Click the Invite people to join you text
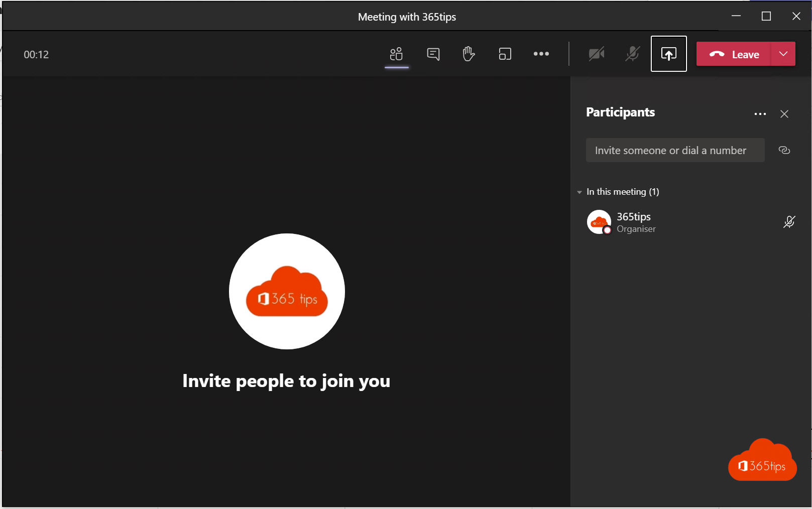812x509 pixels. coord(286,381)
